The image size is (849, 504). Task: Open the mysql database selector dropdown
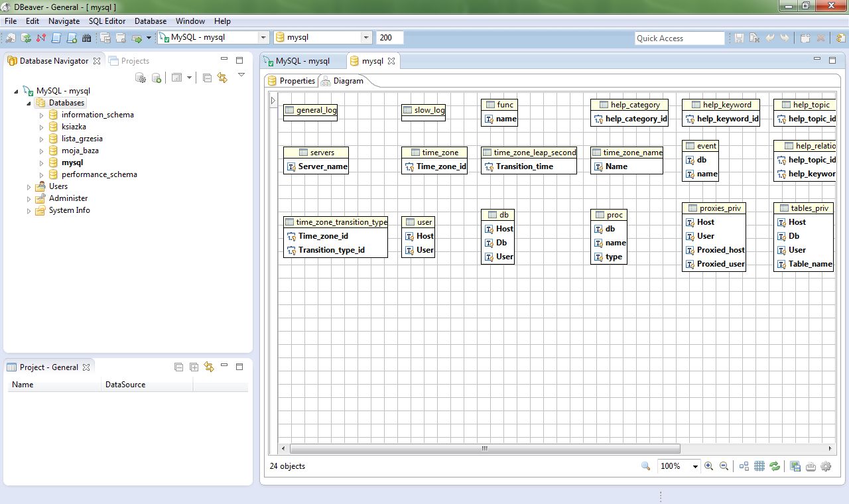tap(365, 38)
